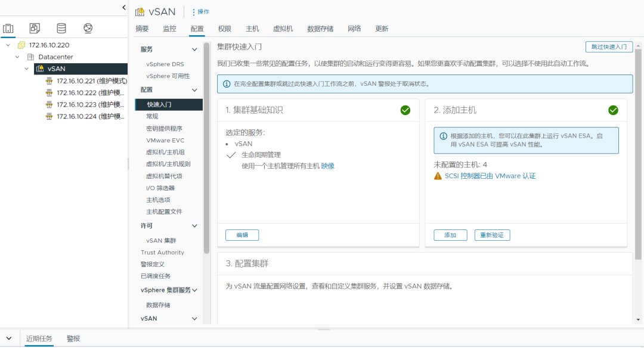Screen dimensions: 644x348
Task: Click green checkmark on 集群基础知识 card
Action: [x=405, y=110]
